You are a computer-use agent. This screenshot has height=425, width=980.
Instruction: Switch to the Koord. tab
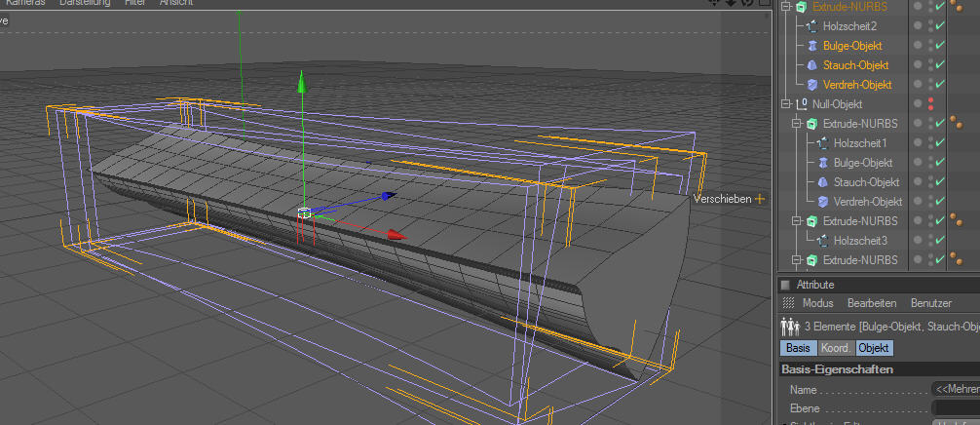pos(836,348)
